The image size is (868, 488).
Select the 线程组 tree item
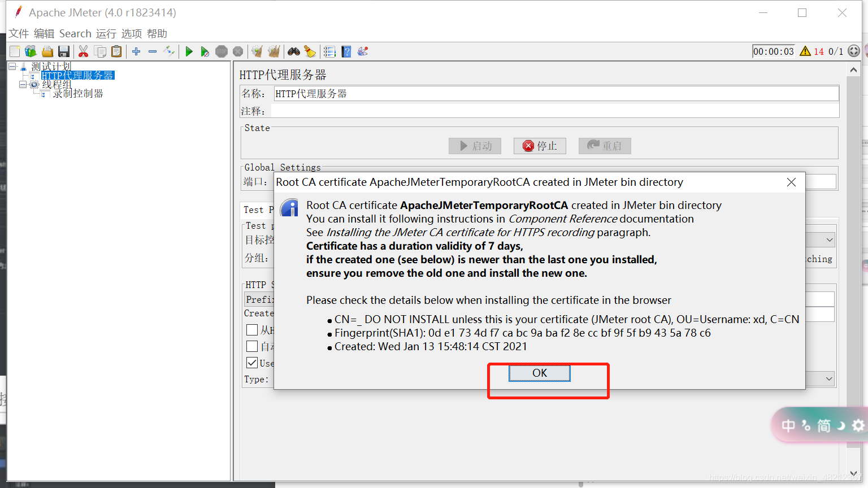(57, 85)
